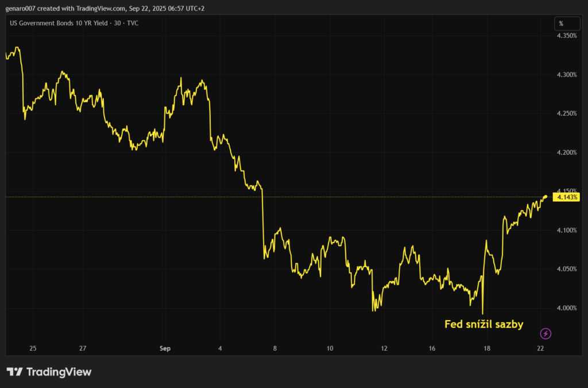588x388 pixels.
Task: Click the 4.100% price scale label
Action: [566, 231]
